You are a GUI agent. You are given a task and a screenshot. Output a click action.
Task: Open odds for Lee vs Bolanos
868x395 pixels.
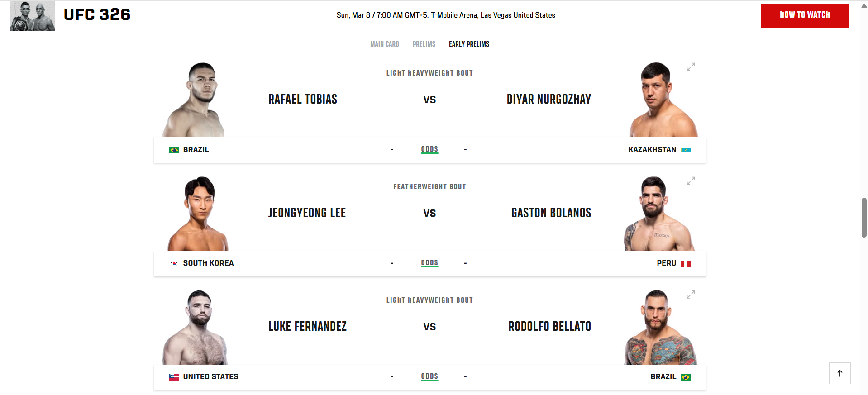tap(429, 263)
